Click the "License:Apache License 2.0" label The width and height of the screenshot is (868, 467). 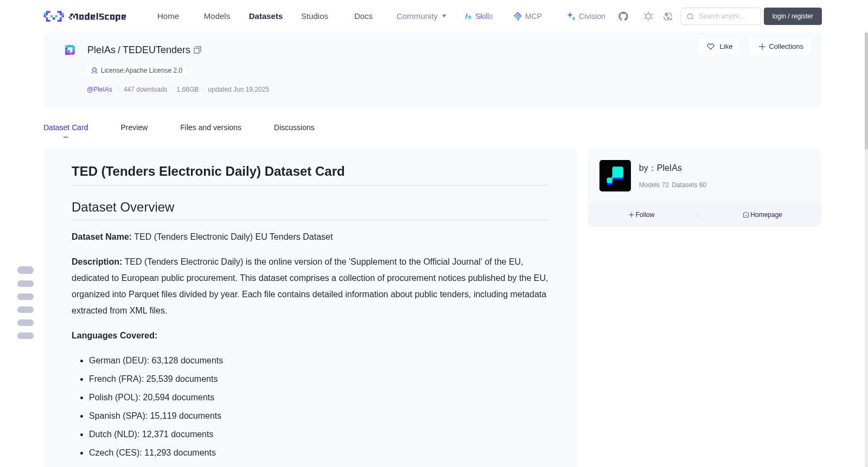142,71
